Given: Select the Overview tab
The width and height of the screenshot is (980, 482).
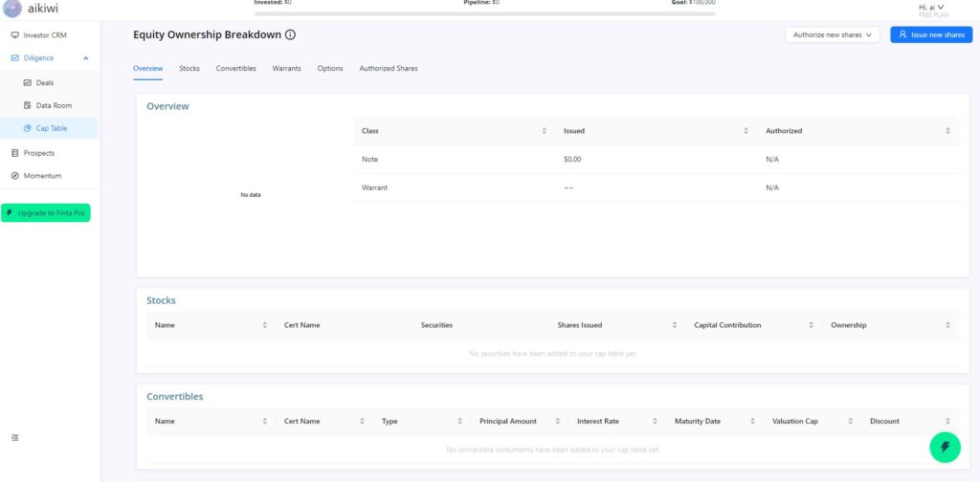Looking at the screenshot, I should [148, 69].
